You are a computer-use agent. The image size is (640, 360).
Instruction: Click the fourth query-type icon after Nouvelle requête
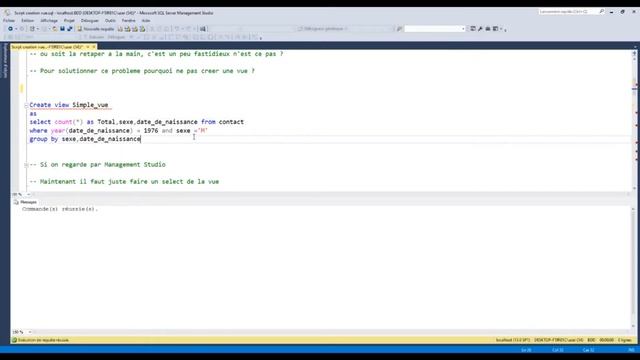(142, 29)
